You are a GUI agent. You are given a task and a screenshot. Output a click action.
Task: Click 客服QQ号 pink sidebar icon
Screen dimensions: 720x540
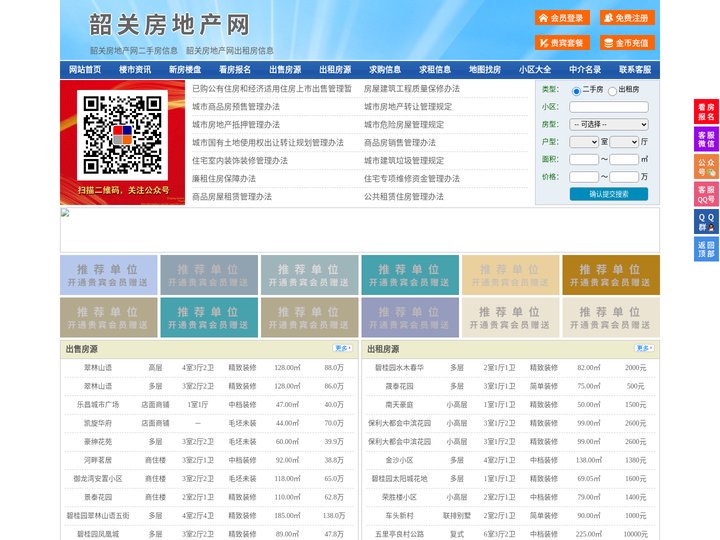pyautogui.click(x=706, y=194)
